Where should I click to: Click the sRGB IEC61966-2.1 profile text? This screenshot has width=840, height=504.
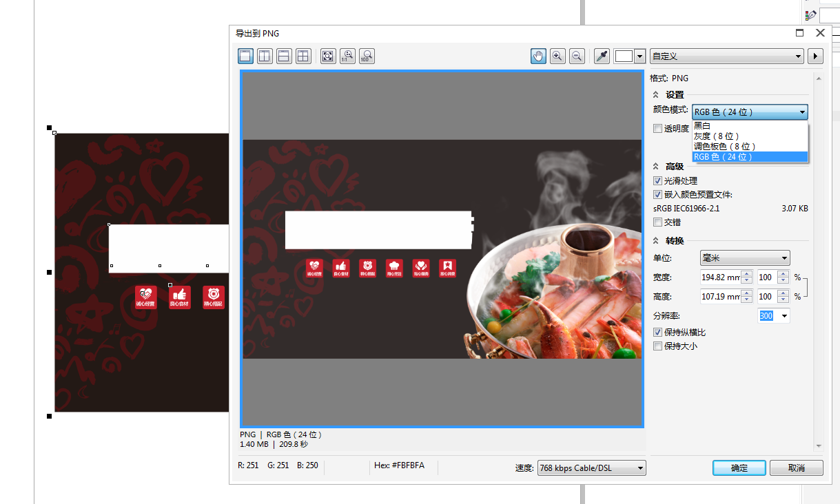686,209
